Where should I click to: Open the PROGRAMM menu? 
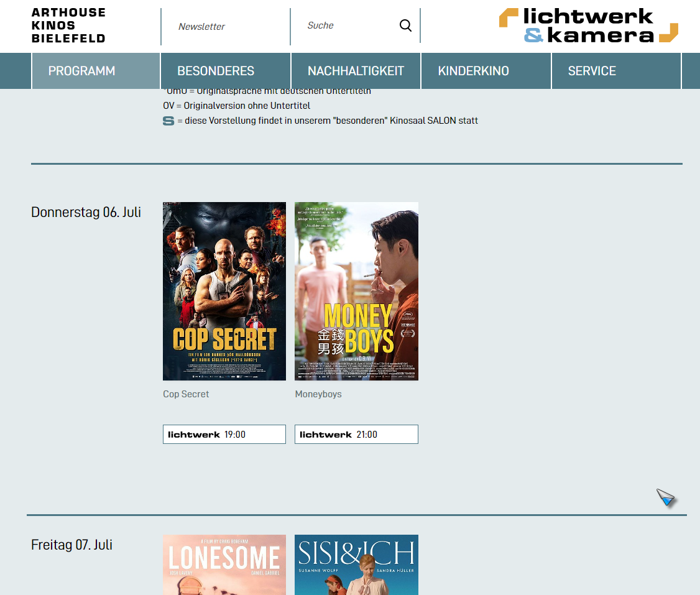pos(96,71)
